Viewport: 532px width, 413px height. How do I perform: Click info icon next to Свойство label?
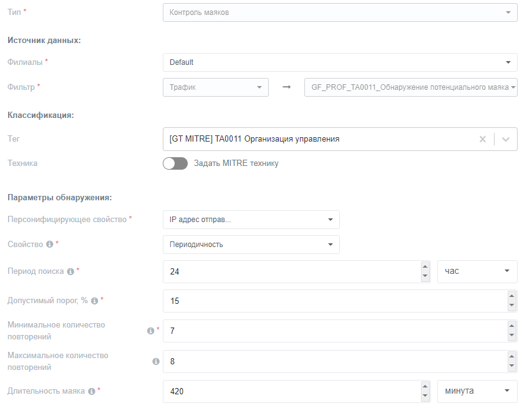tap(49, 245)
